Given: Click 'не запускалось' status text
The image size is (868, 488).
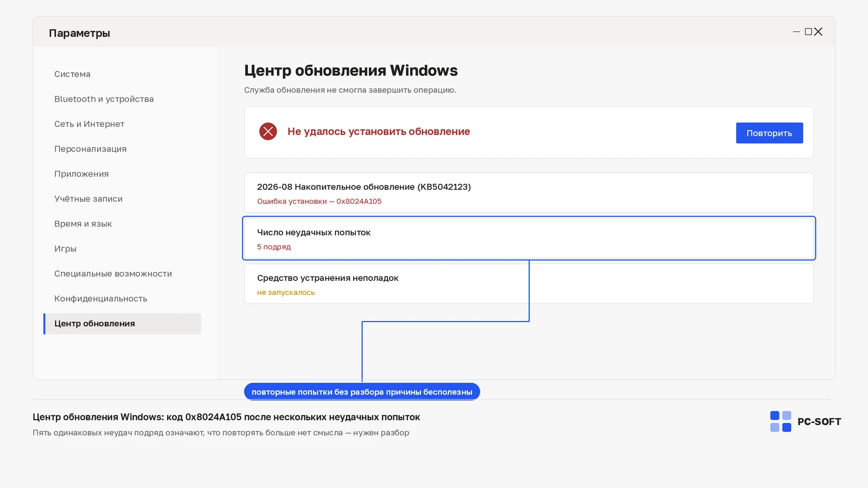Looking at the screenshot, I should 286,292.
